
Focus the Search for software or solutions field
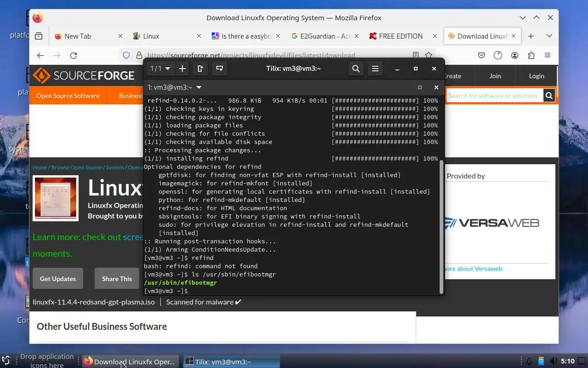tap(494, 96)
